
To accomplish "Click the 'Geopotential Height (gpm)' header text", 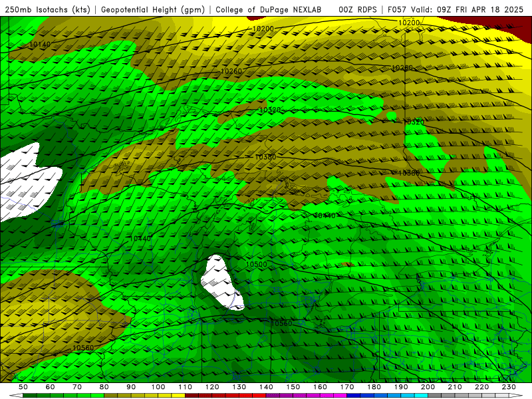I will [153, 10].
